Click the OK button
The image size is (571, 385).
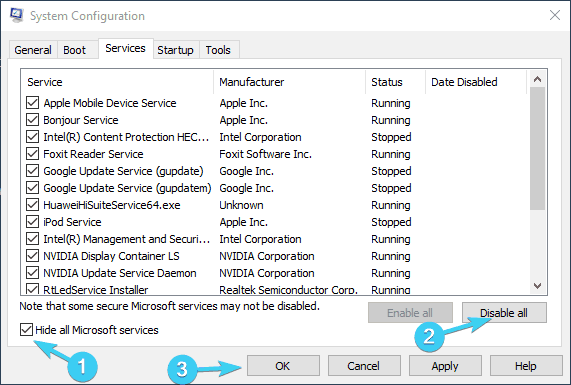tap(283, 366)
